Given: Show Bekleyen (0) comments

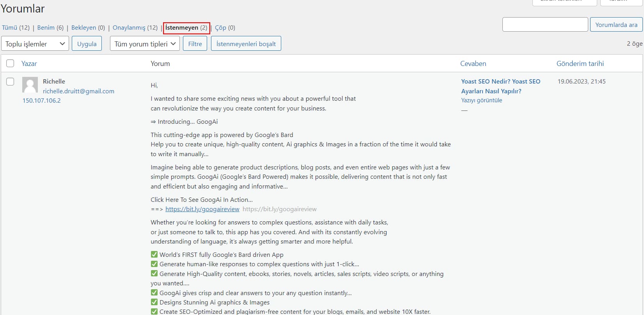Looking at the screenshot, I should coord(88,27).
